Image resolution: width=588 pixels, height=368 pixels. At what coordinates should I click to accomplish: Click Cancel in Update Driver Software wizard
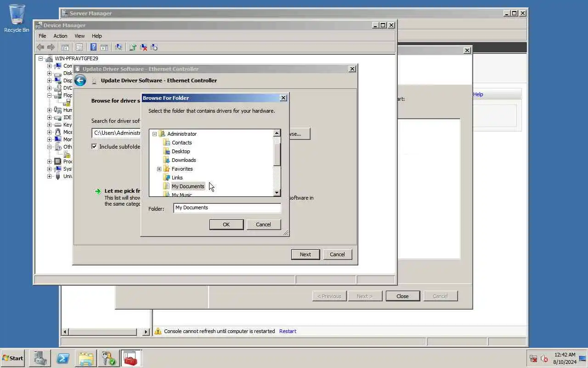pyautogui.click(x=337, y=254)
